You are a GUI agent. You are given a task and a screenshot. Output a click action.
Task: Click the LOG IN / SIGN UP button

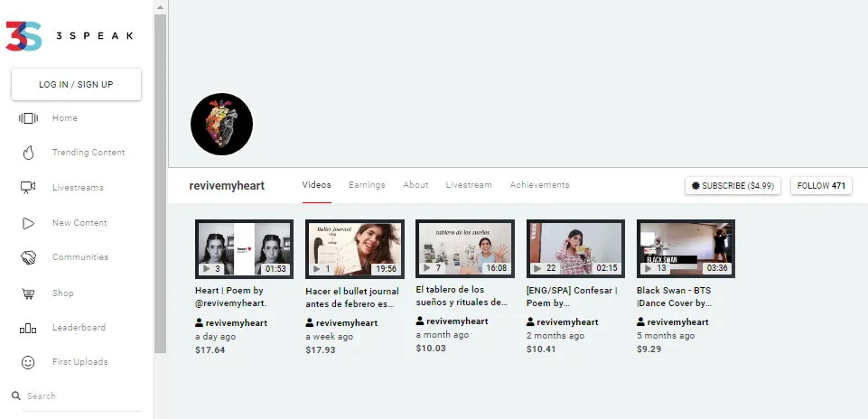coord(77,85)
